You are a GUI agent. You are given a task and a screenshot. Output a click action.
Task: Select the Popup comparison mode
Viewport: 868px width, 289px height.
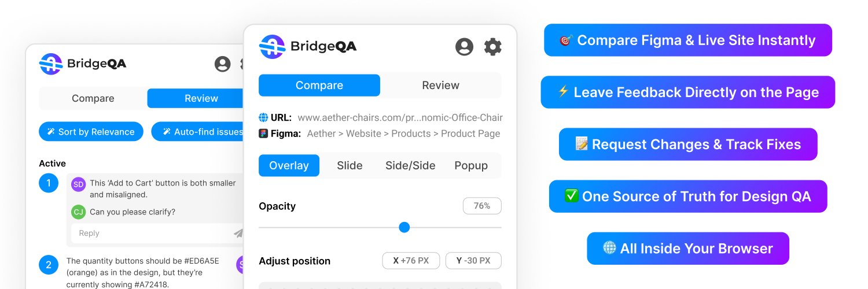[471, 165]
